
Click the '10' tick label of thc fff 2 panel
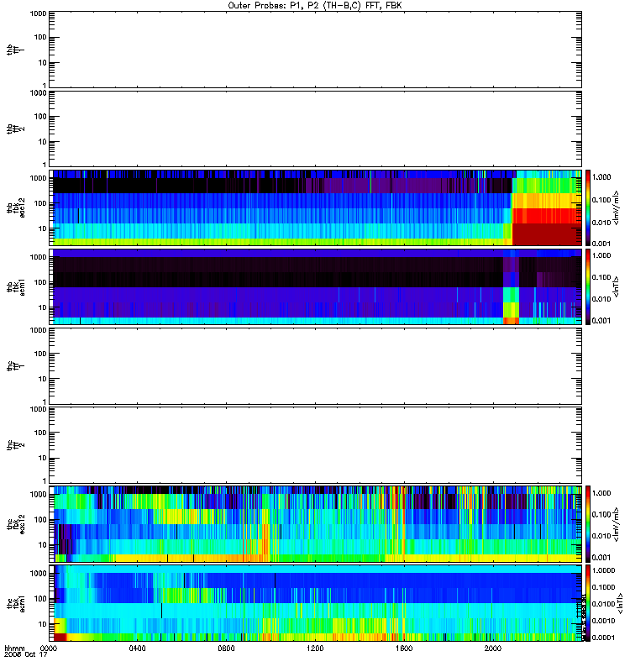(x=42, y=458)
